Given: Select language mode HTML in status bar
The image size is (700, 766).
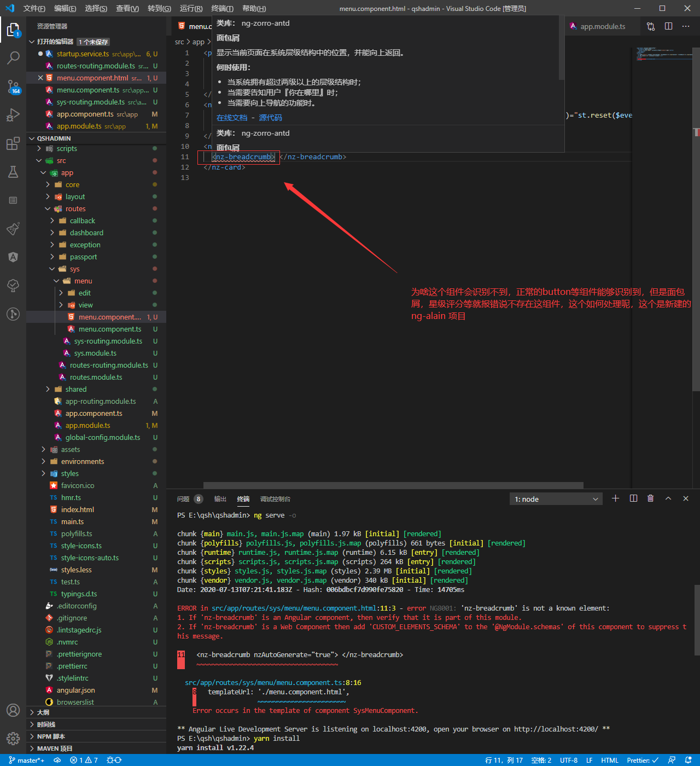Looking at the screenshot, I should click(609, 760).
